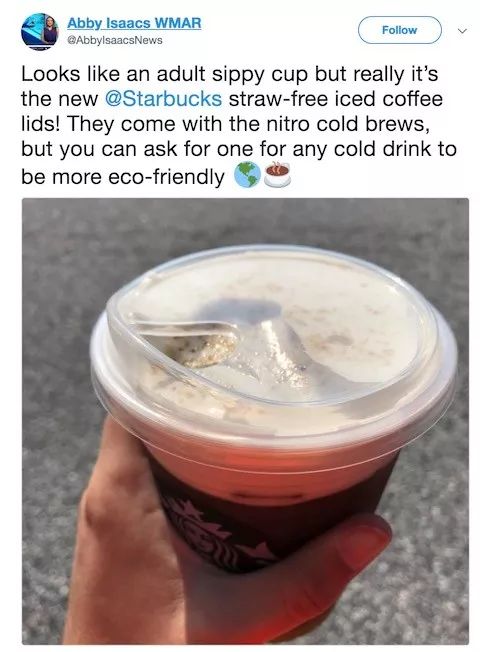Open the @AbbyIsaacsNews handle
The width and height of the screenshot is (480, 652).
click(x=114, y=40)
